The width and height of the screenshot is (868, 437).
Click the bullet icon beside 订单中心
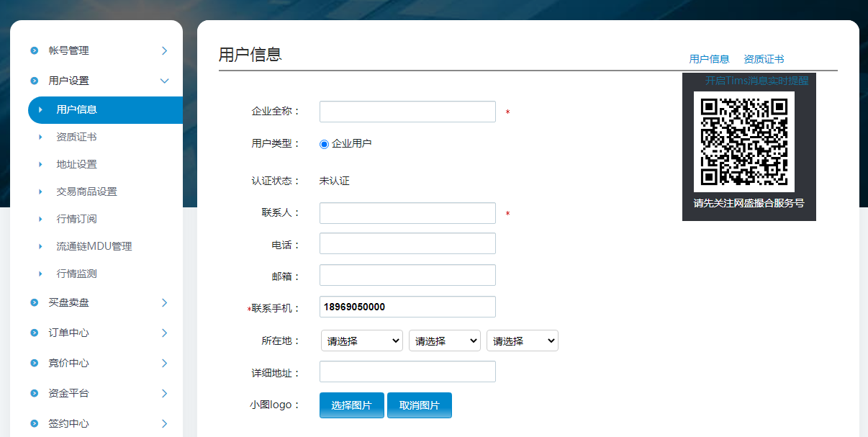[x=34, y=333]
